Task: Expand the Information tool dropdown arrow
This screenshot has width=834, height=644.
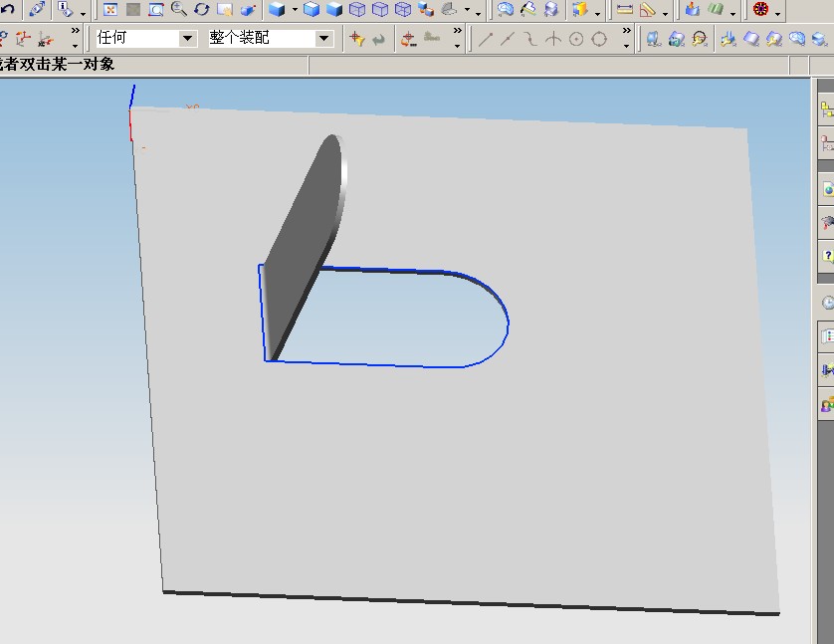Action: [83, 13]
